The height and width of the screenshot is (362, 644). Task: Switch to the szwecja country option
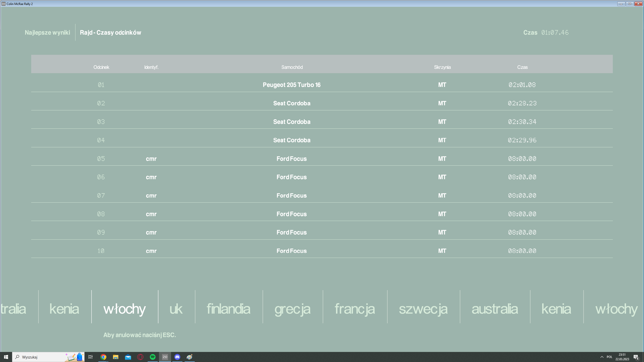pos(423,309)
